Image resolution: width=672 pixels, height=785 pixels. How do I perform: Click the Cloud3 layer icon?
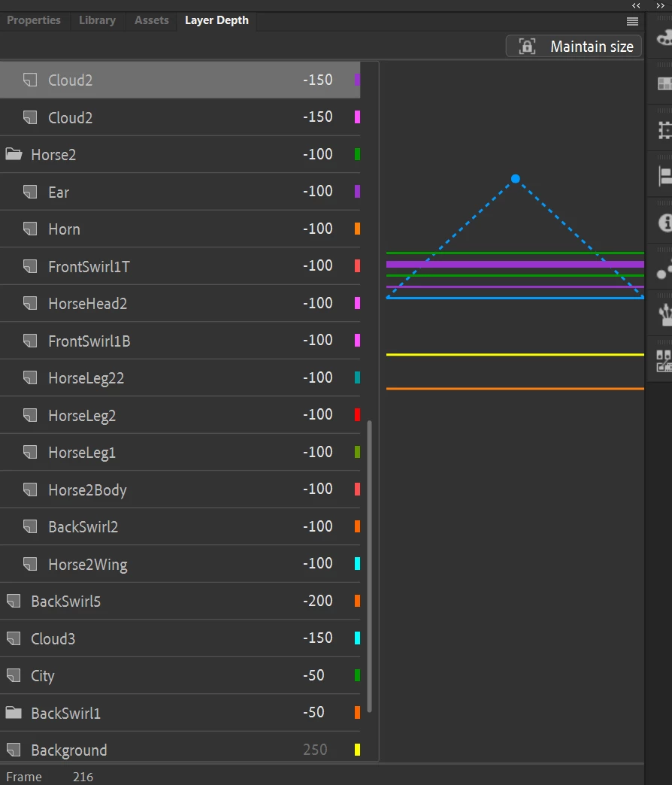click(x=14, y=638)
